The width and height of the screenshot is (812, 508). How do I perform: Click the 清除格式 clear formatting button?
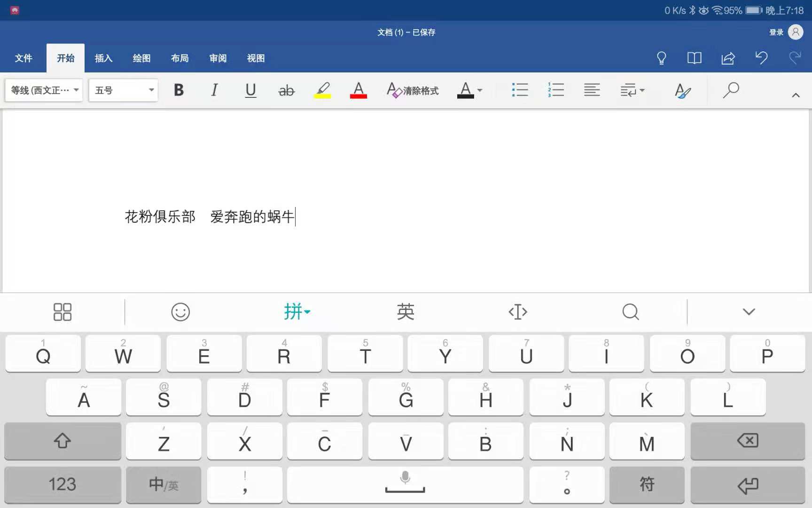tap(413, 90)
